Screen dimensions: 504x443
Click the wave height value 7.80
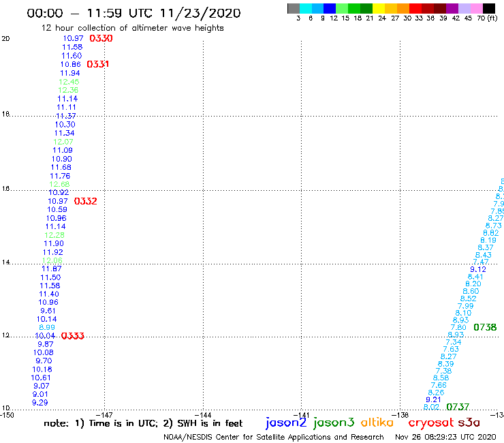458,327
